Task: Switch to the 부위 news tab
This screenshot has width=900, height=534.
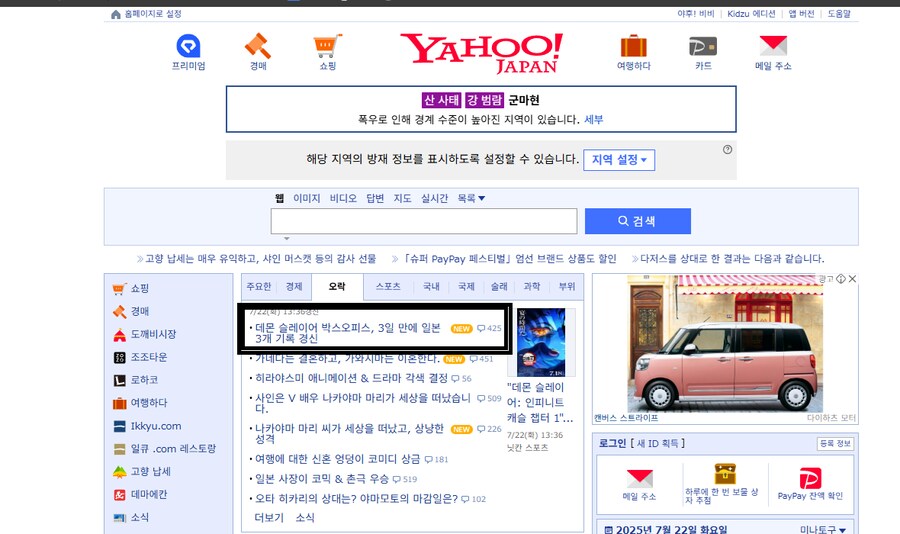Action: [x=567, y=287]
